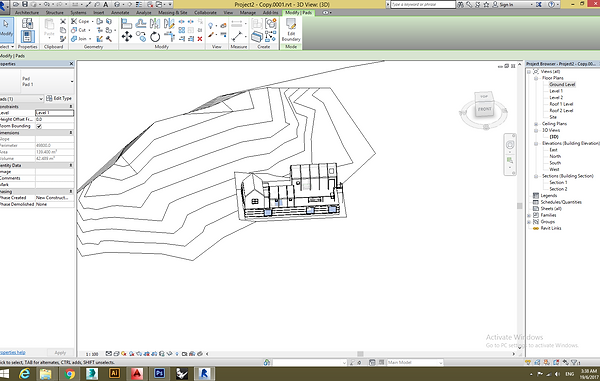
Task: Open the Architecture ribbon tab
Action: tap(27, 13)
